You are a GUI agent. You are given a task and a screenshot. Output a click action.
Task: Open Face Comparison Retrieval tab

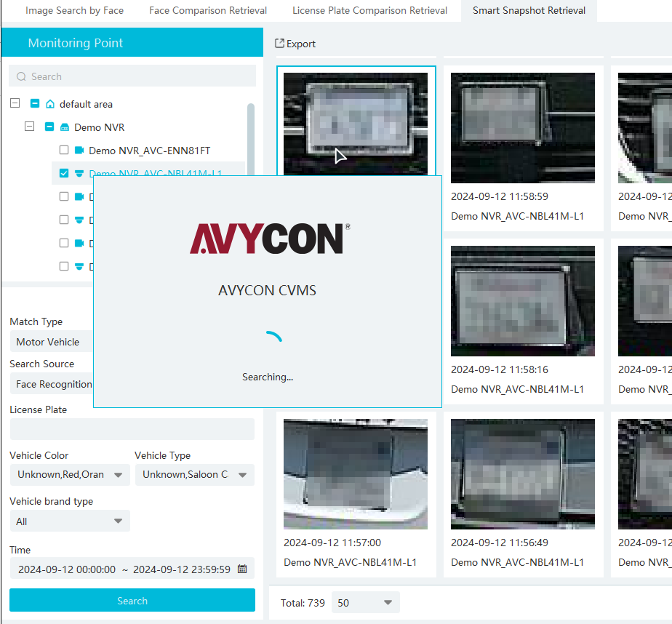(x=208, y=11)
